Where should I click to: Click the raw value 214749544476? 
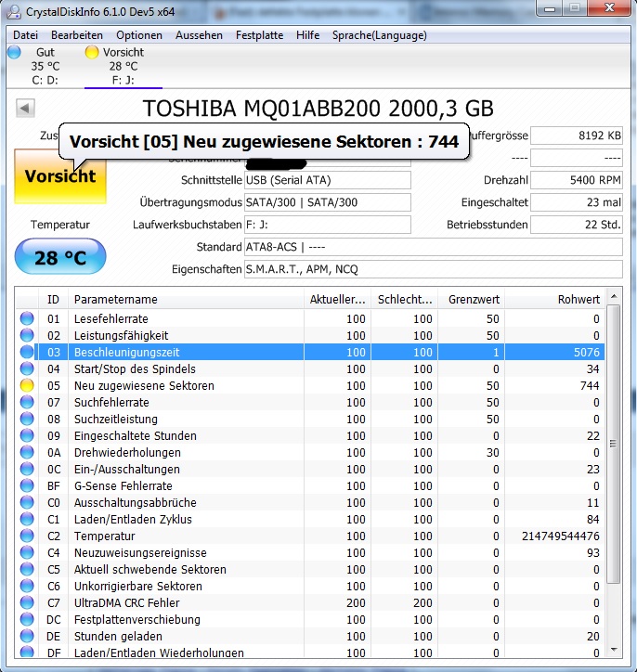pos(561,536)
